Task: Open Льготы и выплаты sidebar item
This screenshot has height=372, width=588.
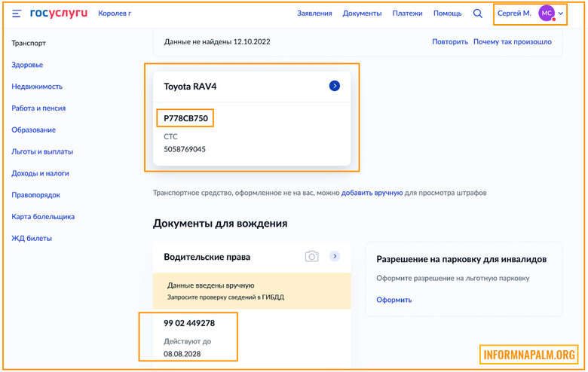Action: tap(42, 151)
